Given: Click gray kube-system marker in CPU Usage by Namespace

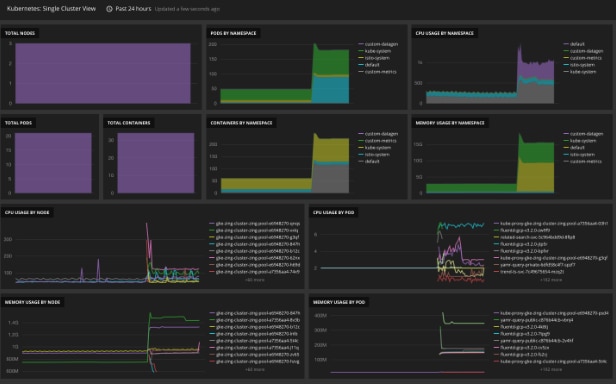Looking at the screenshot, I should pos(566,72).
